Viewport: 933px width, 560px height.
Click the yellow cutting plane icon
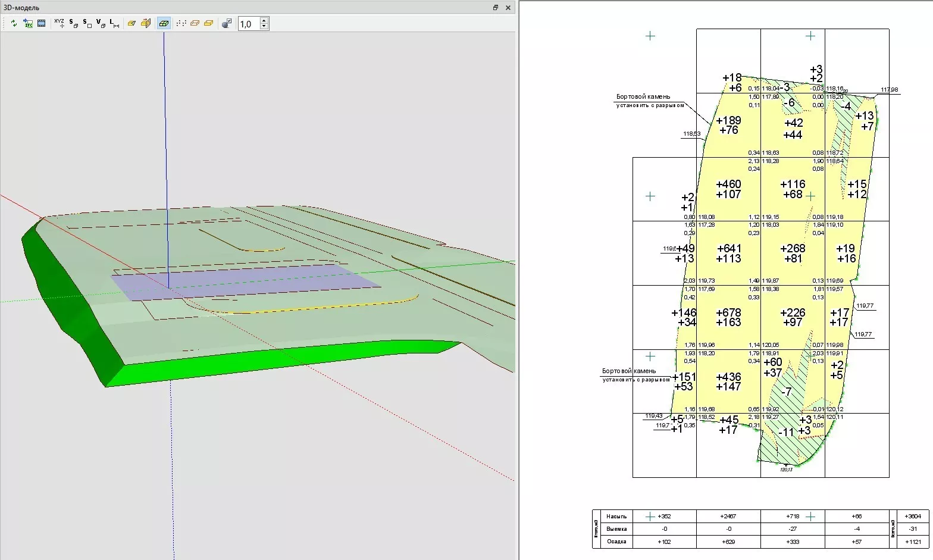132,23
